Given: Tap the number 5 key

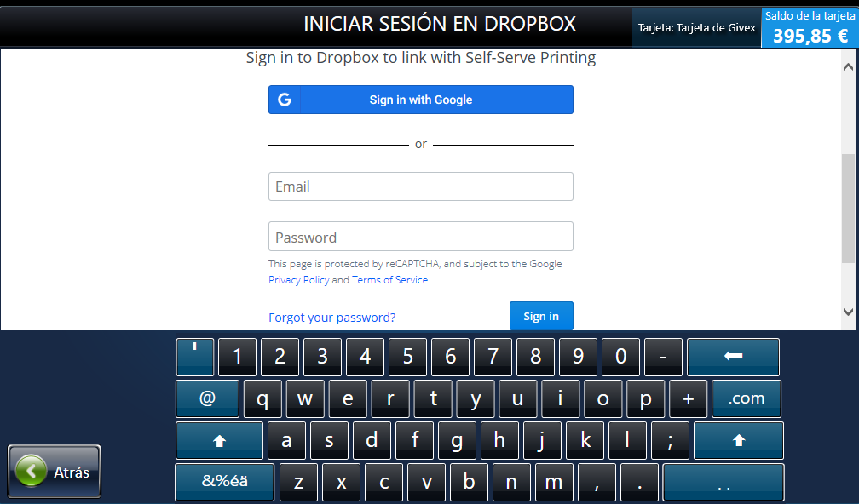Looking at the screenshot, I should pyautogui.click(x=407, y=357).
